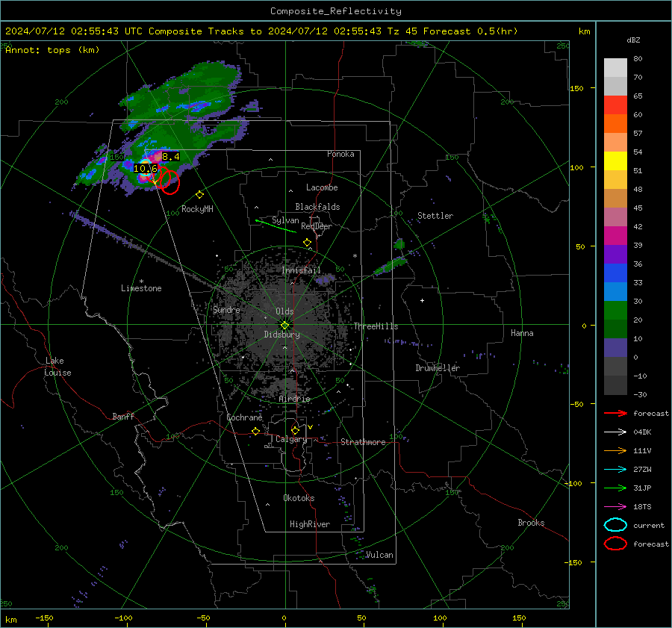Click the Sundre city label
Image resolution: width=672 pixels, height=628 pixels.
pyautogui.click(x=226, y=309)
